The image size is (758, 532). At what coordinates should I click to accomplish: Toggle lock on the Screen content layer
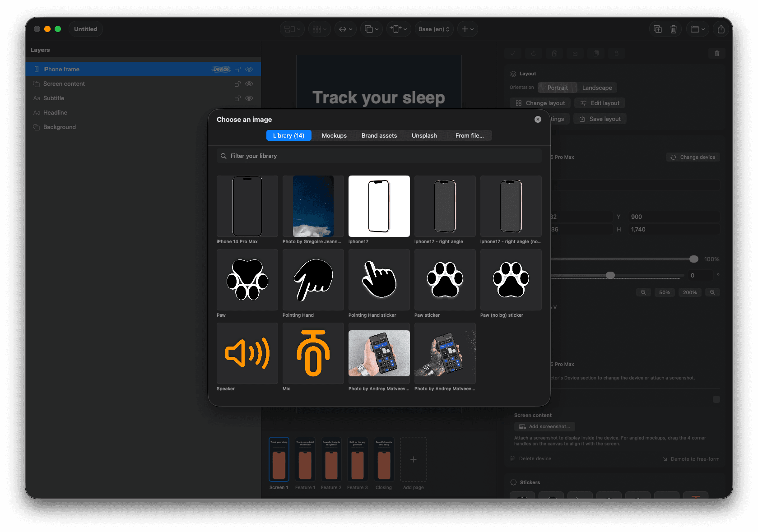click(x=237, y=83)
